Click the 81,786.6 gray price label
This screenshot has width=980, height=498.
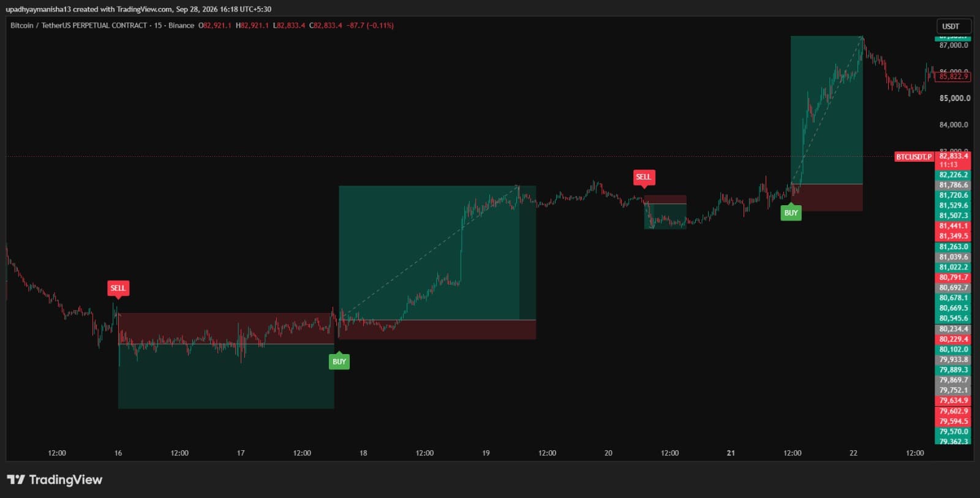(954, 185)
